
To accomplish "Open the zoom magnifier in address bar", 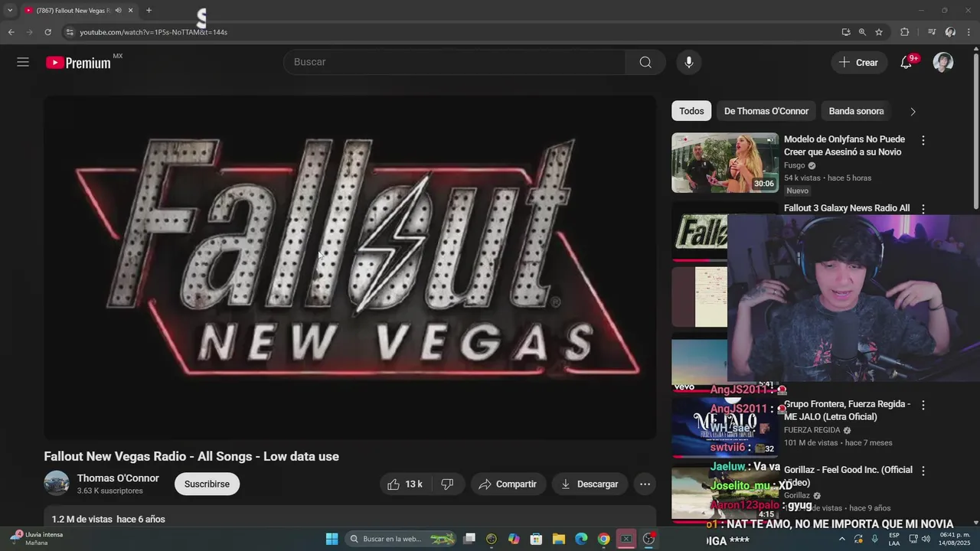I will coord(862,32).
